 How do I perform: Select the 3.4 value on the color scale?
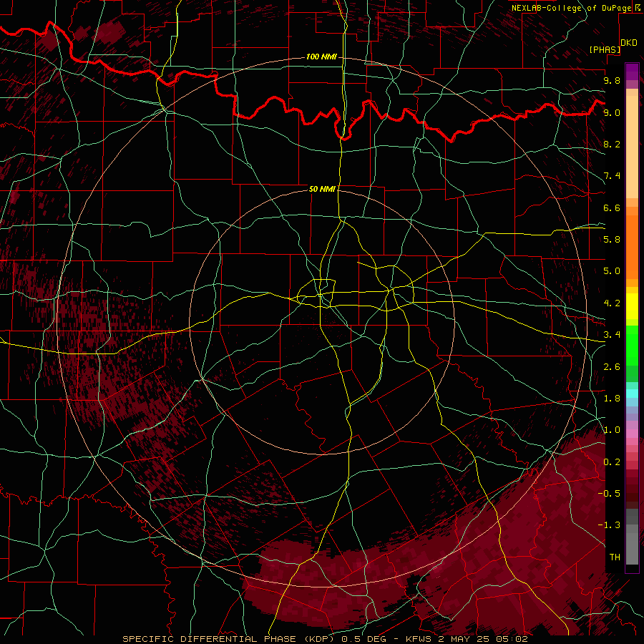pyautogui.click(x=612, y=335)
